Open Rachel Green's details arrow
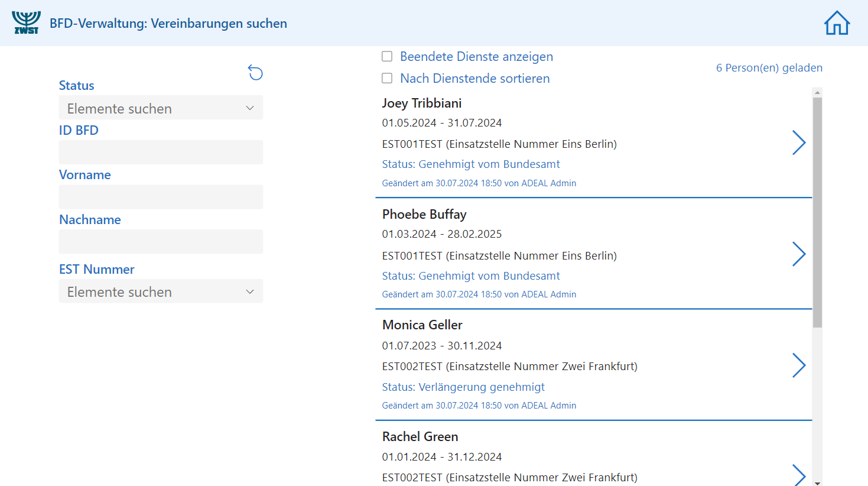The image size is (868, 486). click(x=799, y=475)
